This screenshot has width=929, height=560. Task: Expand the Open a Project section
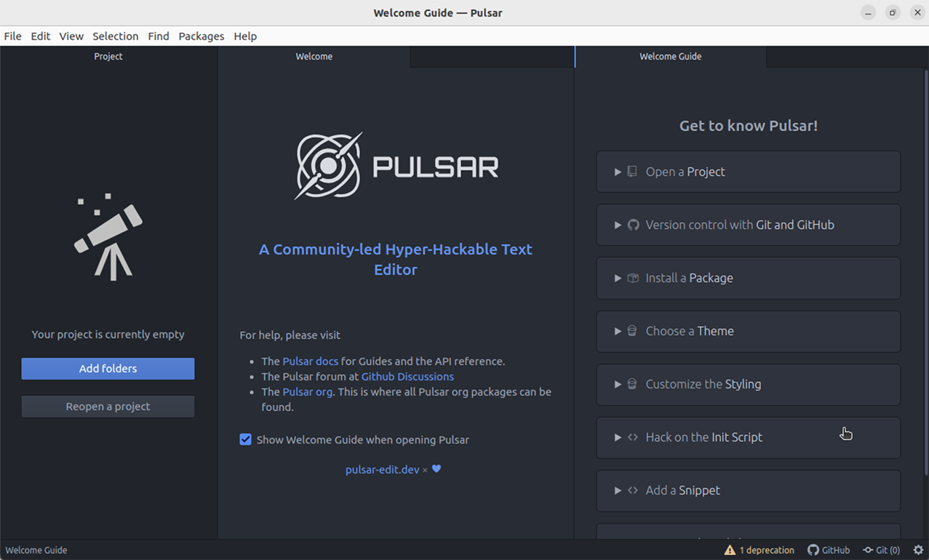coord(618,172)
